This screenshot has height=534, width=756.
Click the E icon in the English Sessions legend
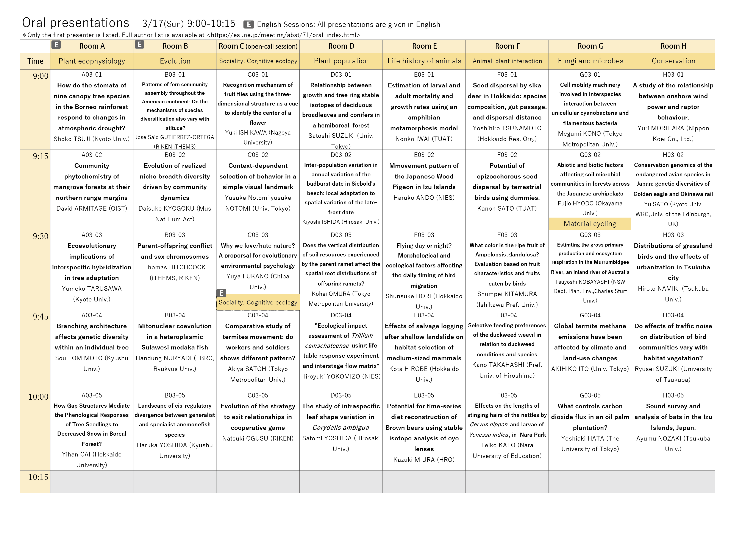(x=249, y=24)
